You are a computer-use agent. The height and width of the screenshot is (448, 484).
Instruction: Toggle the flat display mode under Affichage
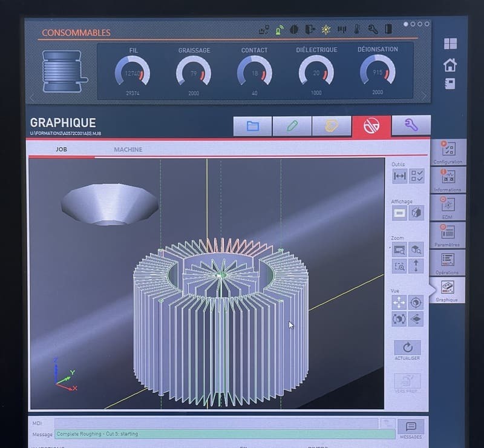coord(400,213)
